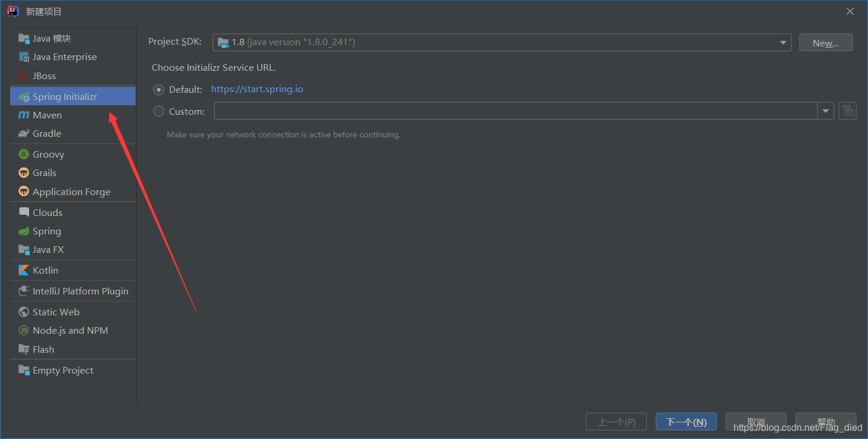
Task: Click the Flash folder icon
Action: [24, 349]
